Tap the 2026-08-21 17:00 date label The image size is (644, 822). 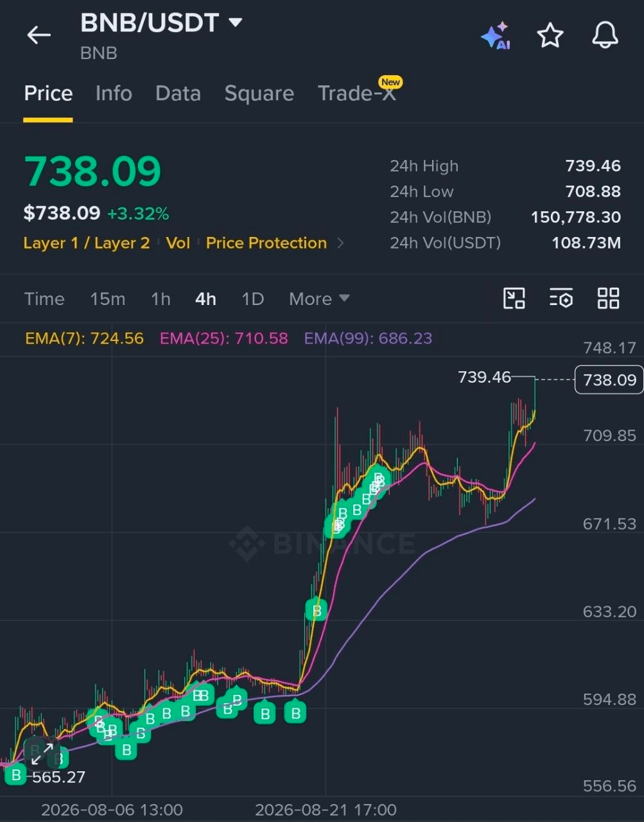click(326, 810)
